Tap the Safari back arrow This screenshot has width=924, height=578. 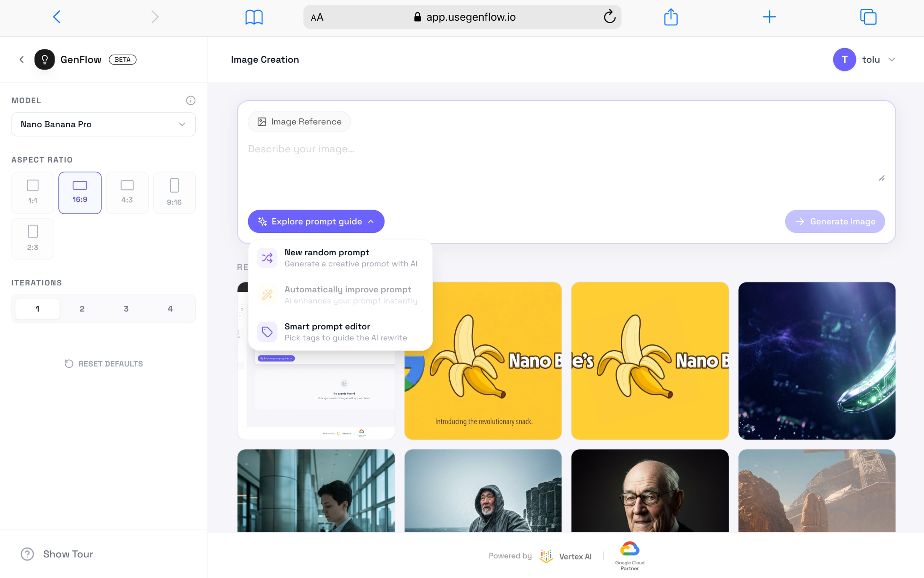point(57,17)
